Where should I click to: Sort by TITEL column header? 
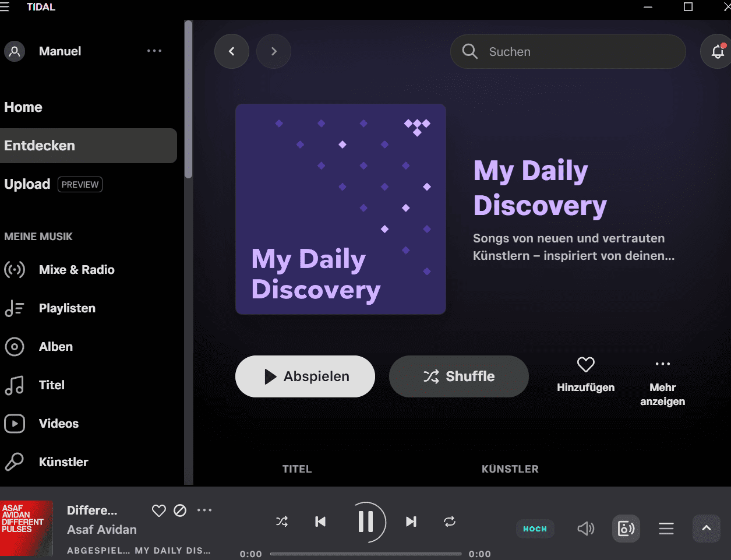pos(297,469)
